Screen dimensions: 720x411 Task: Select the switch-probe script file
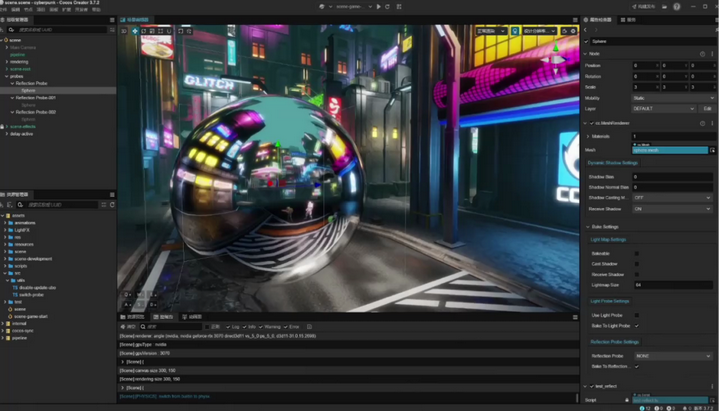31,295
